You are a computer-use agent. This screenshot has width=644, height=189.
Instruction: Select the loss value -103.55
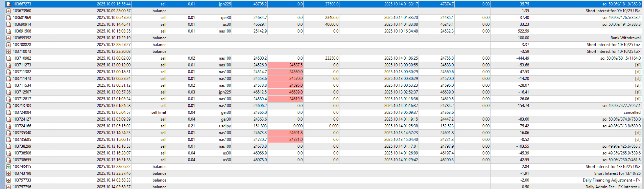[x=523, y=146]
